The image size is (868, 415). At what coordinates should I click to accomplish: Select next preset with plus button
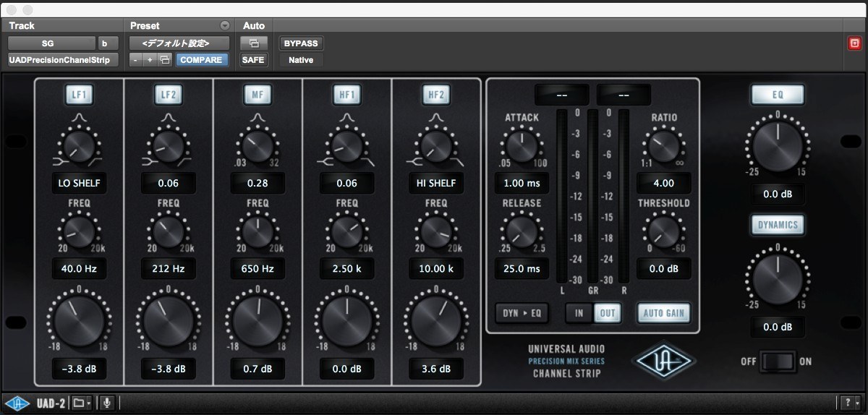click(150, 60)
